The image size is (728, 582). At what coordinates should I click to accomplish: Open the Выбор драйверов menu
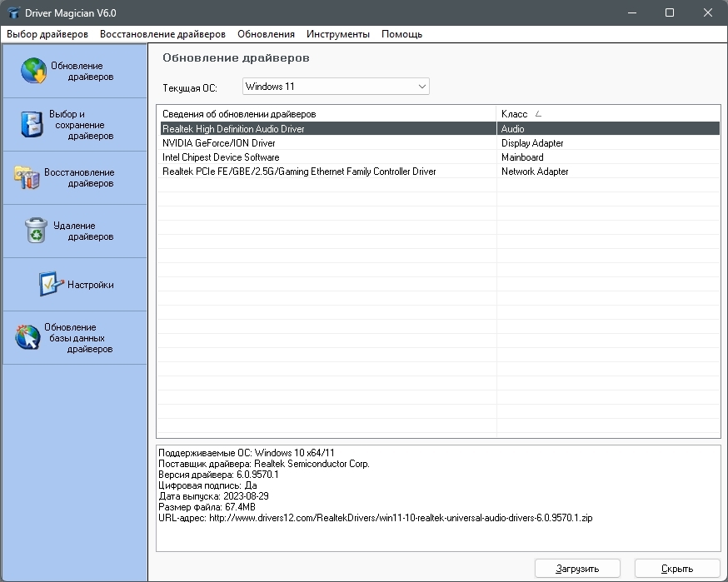tap(47, 34)
